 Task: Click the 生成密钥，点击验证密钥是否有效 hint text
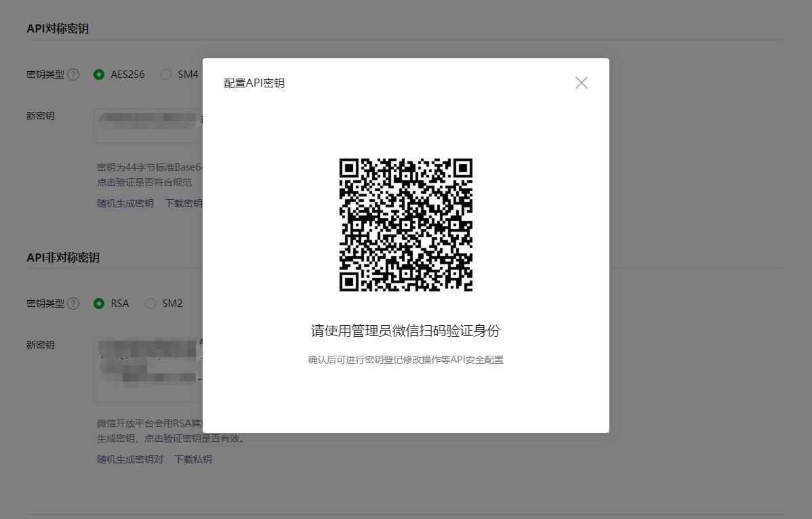170,438
